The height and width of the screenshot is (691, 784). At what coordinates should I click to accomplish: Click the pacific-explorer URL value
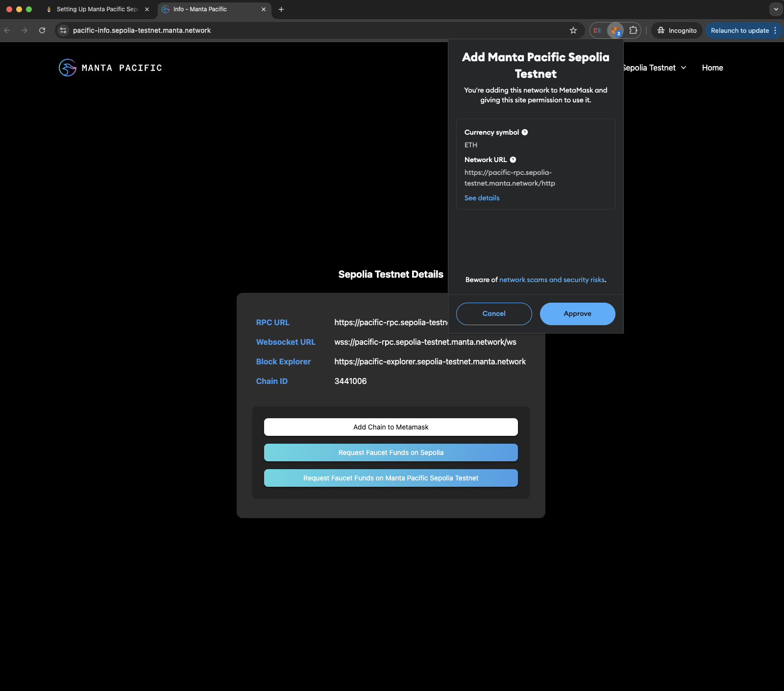coord(430,361)
